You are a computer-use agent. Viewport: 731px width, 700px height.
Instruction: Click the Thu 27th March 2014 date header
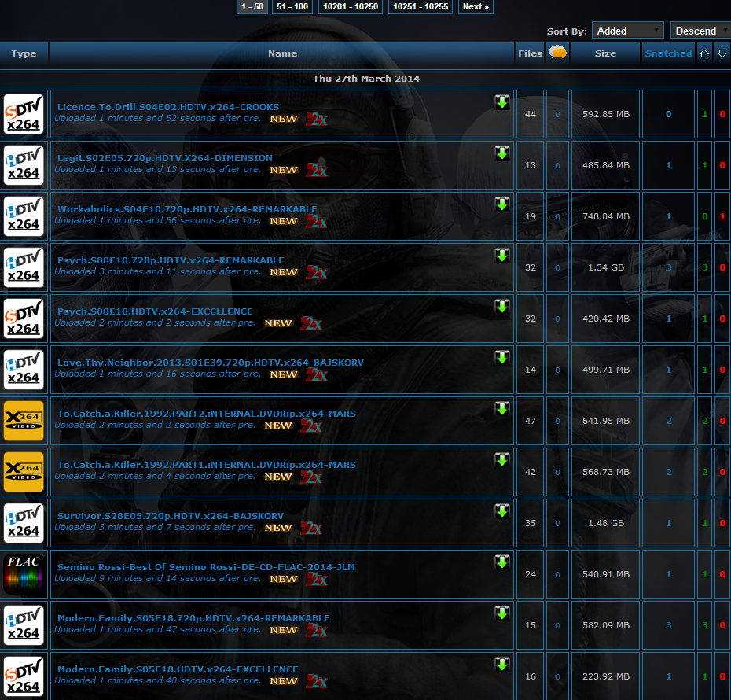[x=365, y=79]
